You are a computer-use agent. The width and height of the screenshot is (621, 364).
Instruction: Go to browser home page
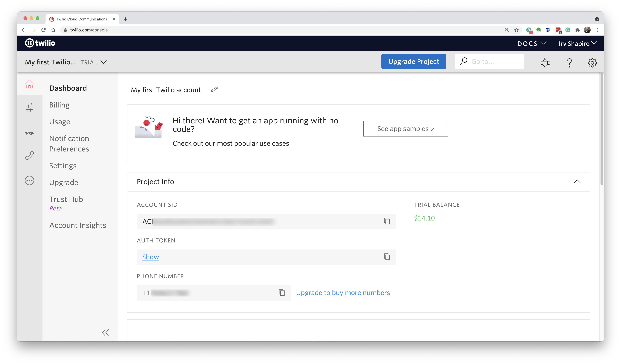tap(53, 30)
